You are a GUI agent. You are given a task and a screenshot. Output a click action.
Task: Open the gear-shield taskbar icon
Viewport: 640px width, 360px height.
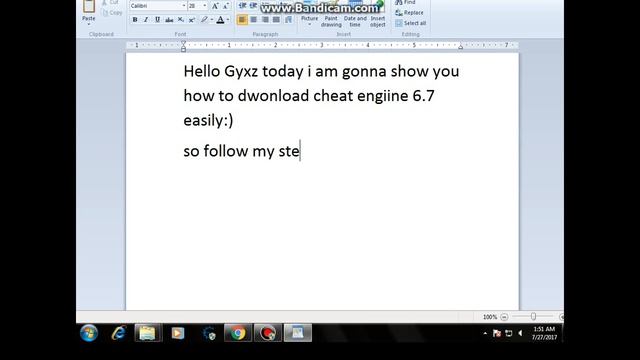(x=209, y=333)
